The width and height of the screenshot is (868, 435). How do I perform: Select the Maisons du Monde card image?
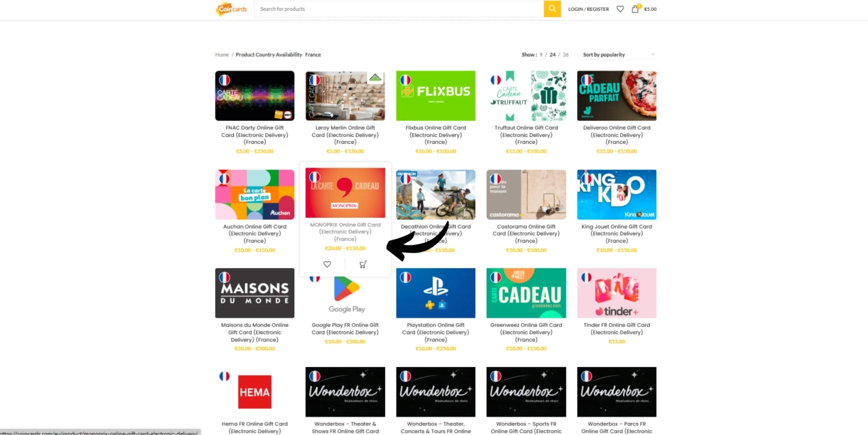[255, 293]
